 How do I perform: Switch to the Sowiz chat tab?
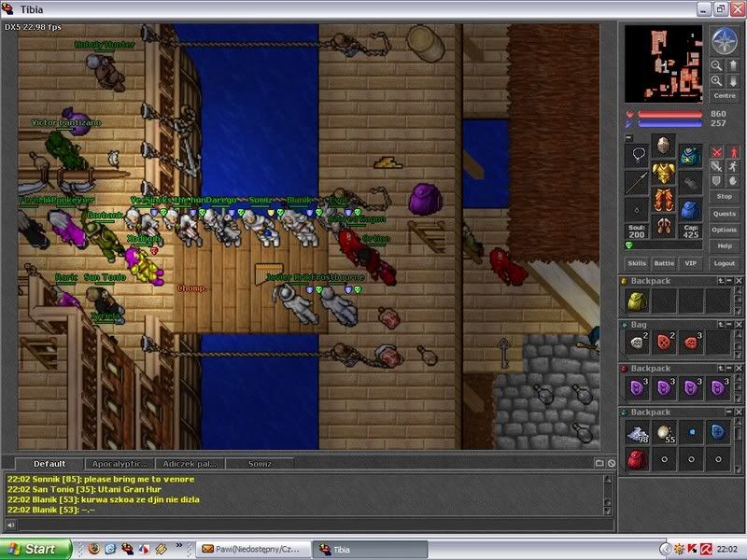pos(260,464)
